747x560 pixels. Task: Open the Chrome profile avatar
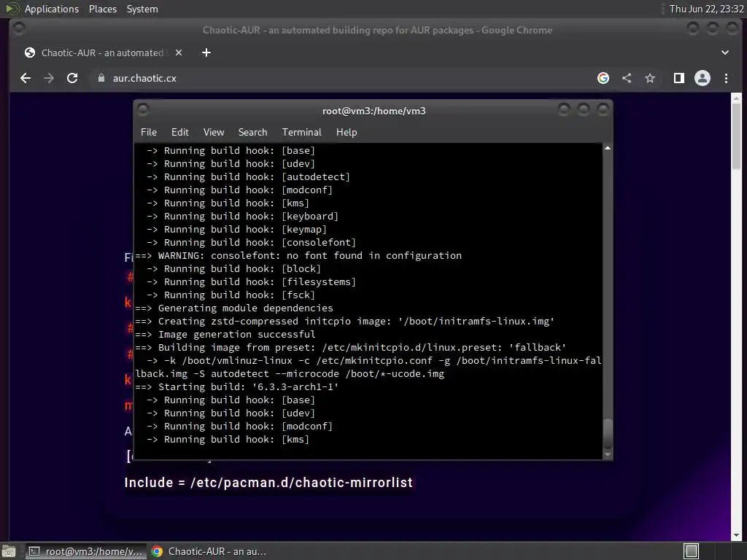point(703,78)
